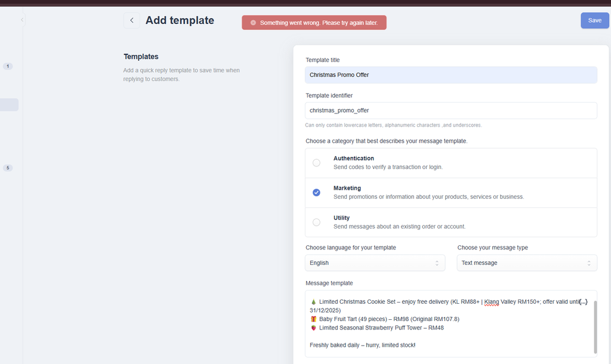The width and height of the screenshot is (611, 364).
Task: Click the 'Something went wrong' error notification
Action: point(318,23)
